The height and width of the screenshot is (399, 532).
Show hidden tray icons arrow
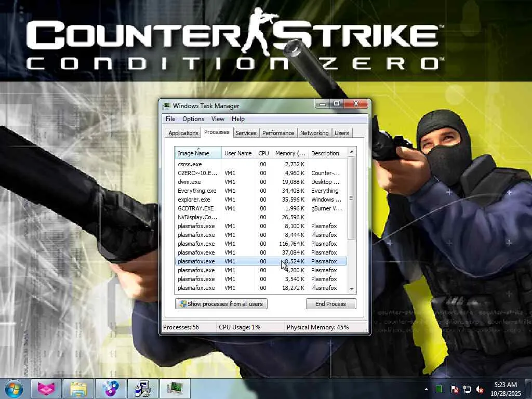pos(426,389)
